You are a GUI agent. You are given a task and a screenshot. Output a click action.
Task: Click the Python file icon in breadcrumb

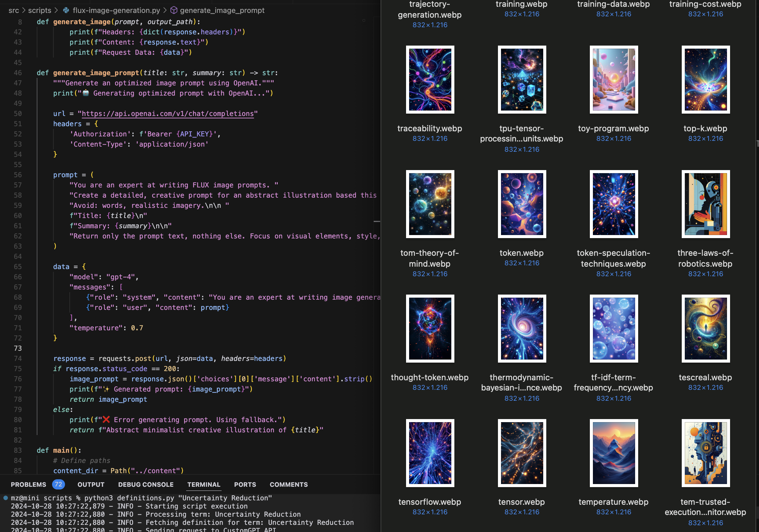(x=66, y=10)
